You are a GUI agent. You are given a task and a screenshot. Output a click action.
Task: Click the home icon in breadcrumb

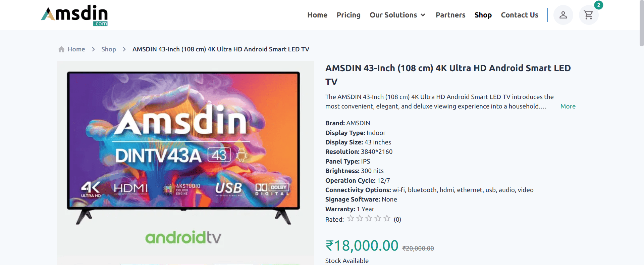pyautogui.click(x=61, y=49)
